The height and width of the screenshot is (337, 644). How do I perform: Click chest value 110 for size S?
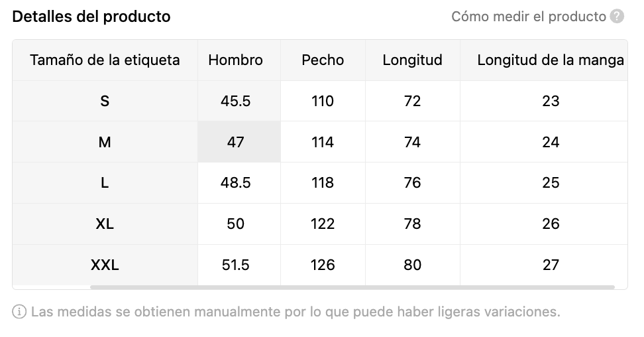coord(323,101)
